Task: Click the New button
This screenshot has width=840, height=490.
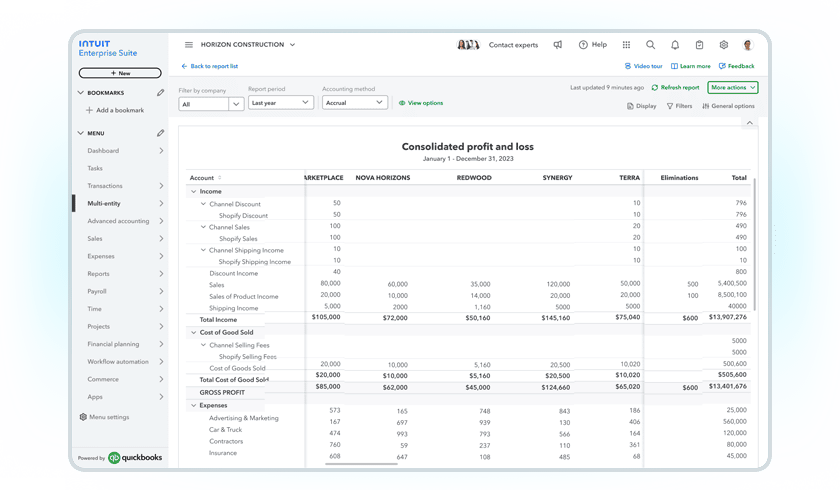Action: (120, 73)
